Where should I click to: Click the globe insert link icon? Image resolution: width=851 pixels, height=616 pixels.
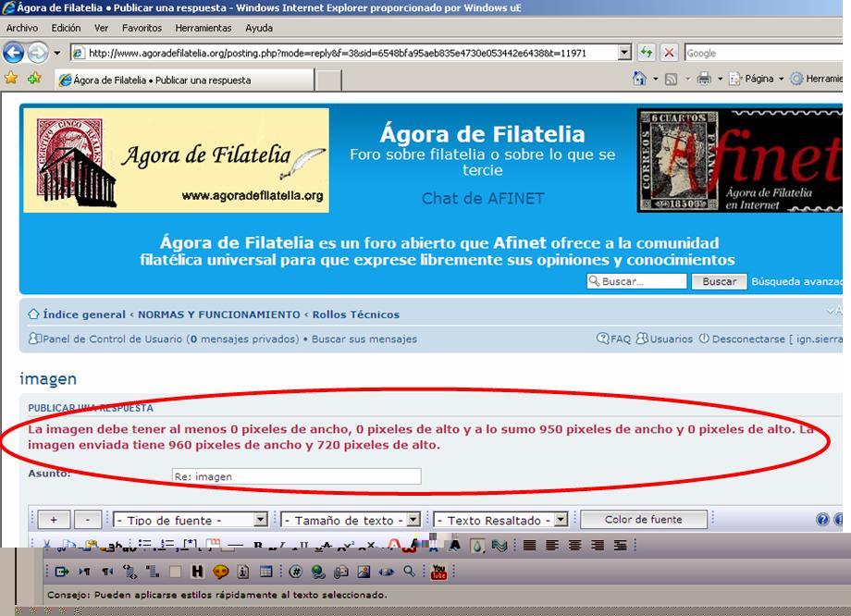coord(318,572)
